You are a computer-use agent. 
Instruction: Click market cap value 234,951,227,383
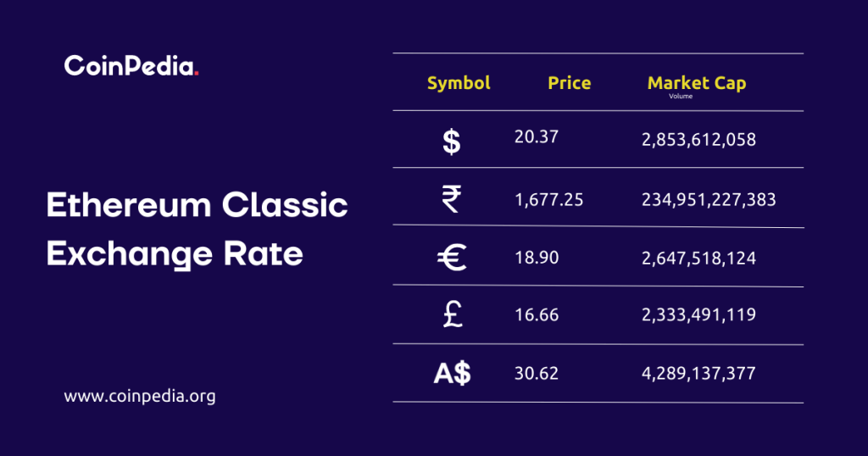point(709,200)
